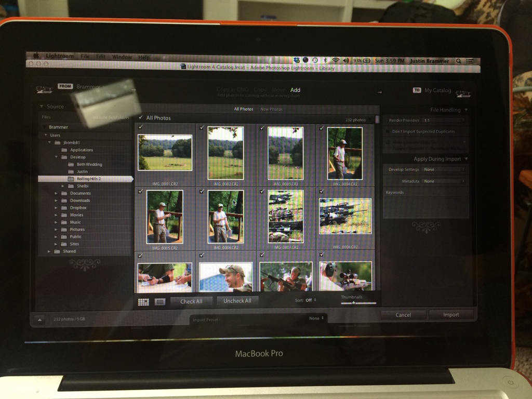Open the Edit menu
Image resolution: width=532 pixels, height=399 pixels.
tap(101, 57)
